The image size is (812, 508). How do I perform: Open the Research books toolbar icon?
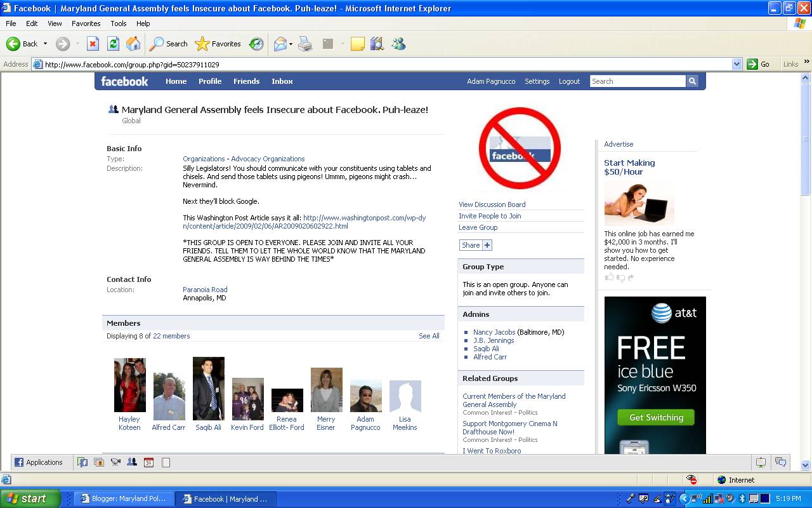[x=377, y=44]
